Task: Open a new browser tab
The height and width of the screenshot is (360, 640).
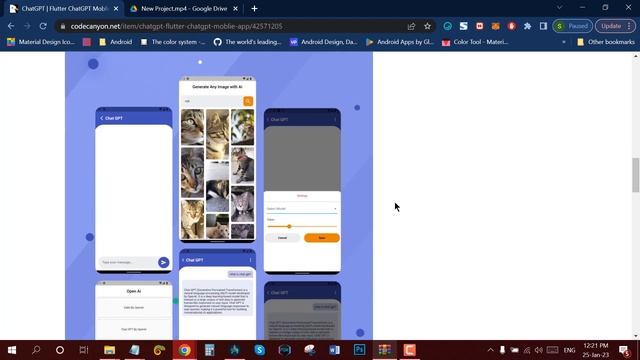Action: pos(254,9)
